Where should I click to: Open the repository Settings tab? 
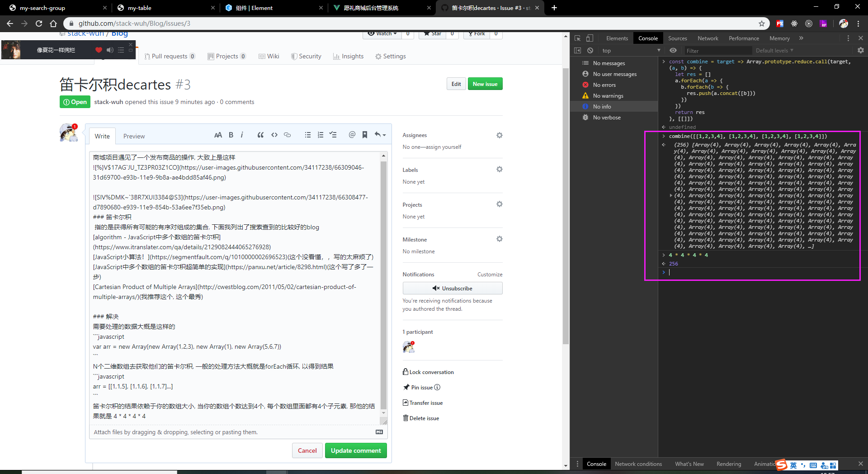point(391,56)
